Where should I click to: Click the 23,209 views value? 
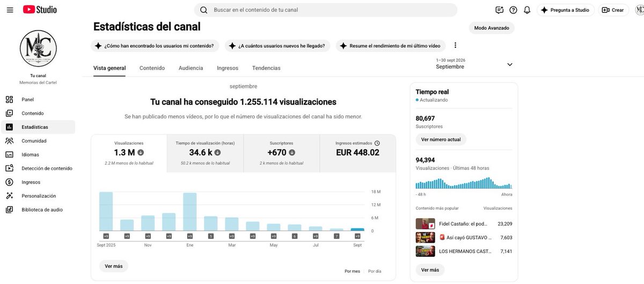505,224
